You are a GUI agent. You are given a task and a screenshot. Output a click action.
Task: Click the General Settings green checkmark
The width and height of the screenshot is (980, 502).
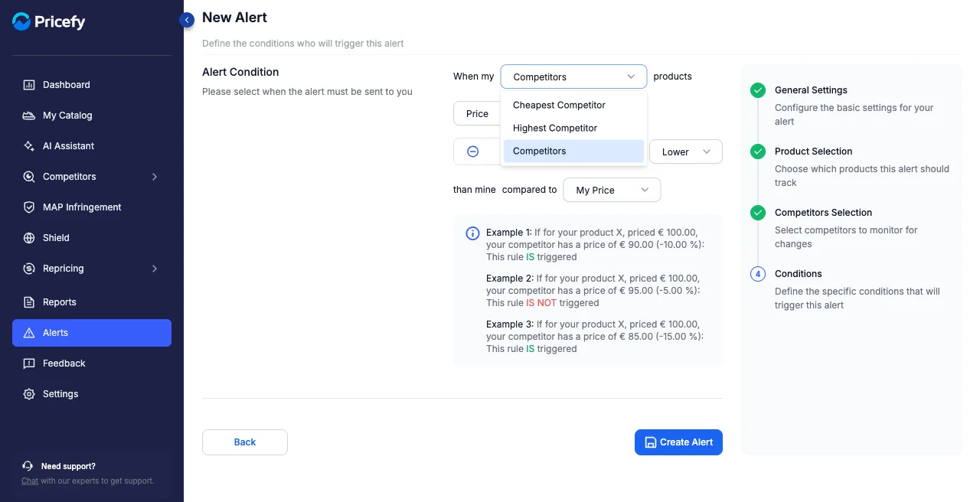(758, 90)
